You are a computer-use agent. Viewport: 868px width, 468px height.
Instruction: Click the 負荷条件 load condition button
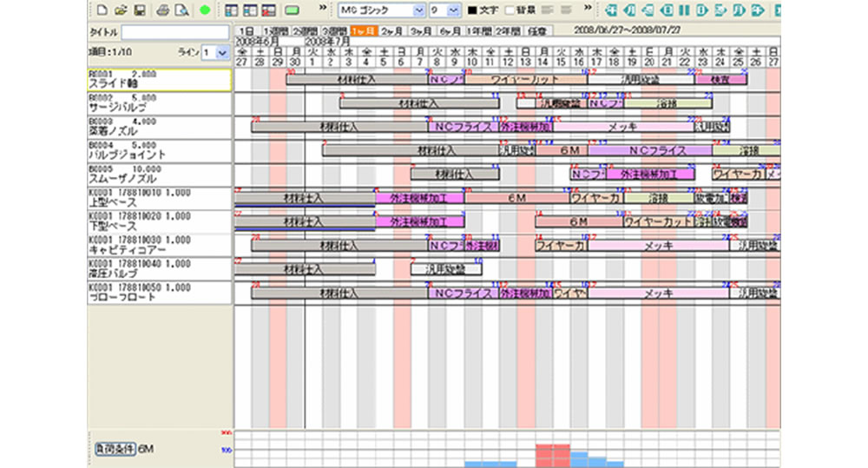[115, 449]
